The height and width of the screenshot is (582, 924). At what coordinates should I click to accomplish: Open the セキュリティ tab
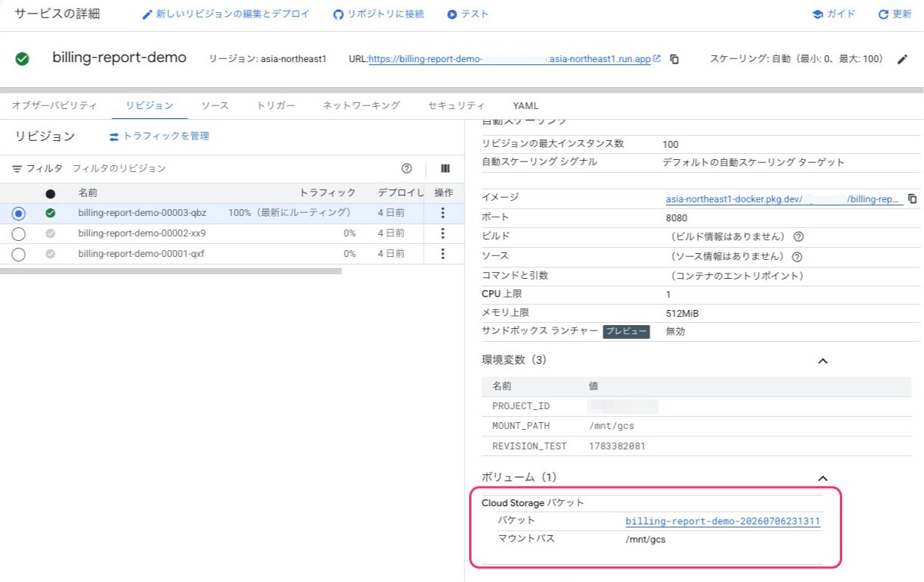[x=456, y=105]
